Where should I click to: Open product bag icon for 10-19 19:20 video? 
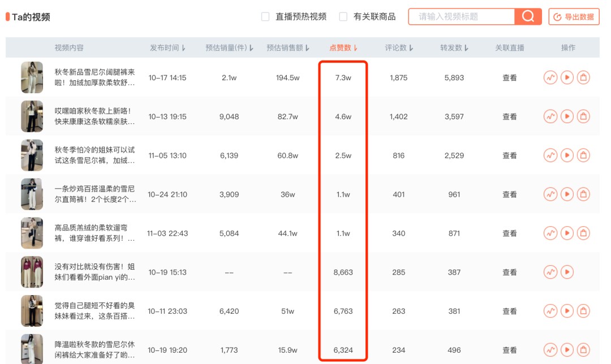pyautogui.click(x=583, y=350)
